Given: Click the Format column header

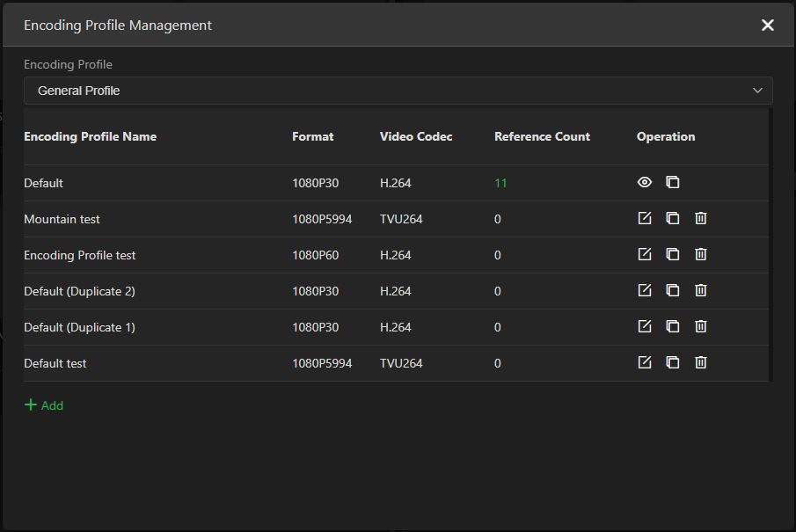Looking at the screenshot, I should [313, 136].
